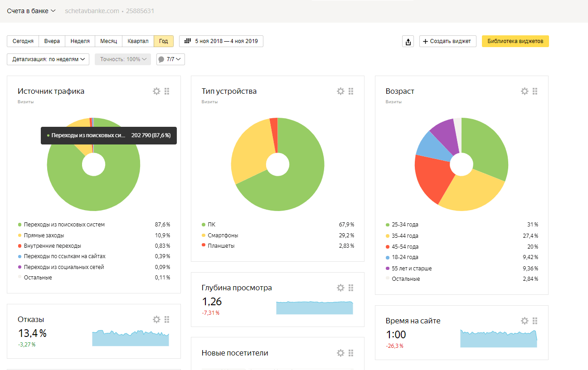588x370 pixels.
Task: Click the export/share icon button
Action: 408,42
